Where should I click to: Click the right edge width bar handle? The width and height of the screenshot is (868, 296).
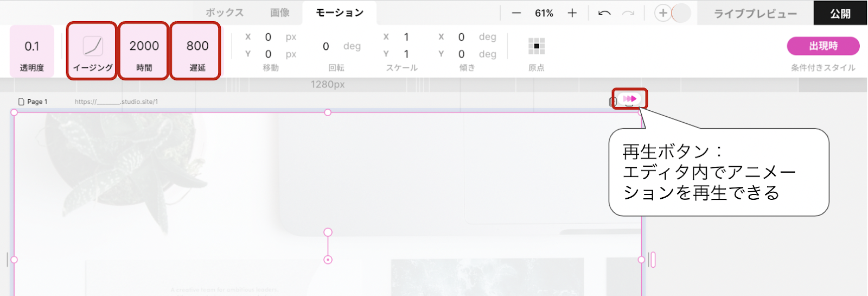[652, 260]
